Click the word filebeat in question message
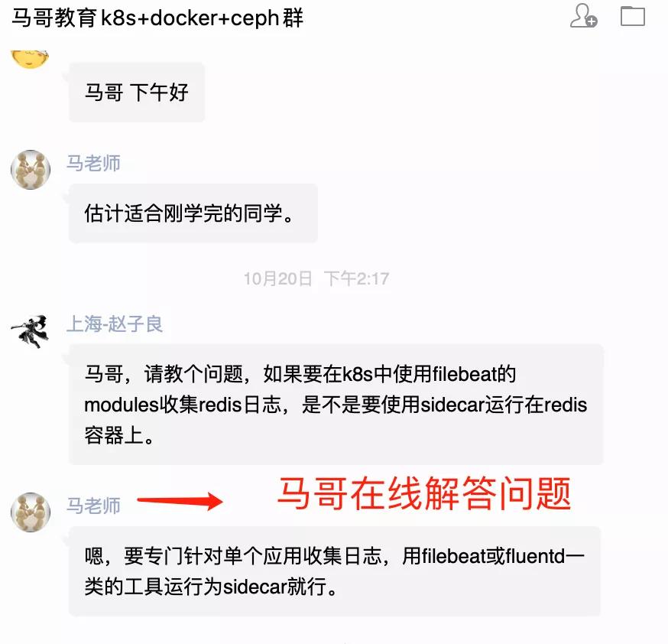The height and width of the screenshot is (644, 668). pyautogui.click(x=465, y=374)
